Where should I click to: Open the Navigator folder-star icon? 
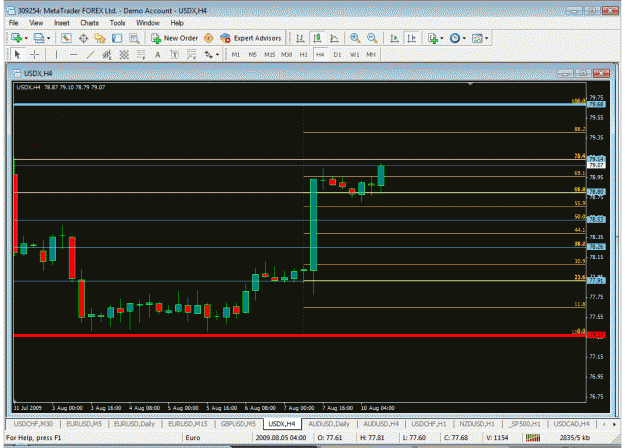coord(100,38)
